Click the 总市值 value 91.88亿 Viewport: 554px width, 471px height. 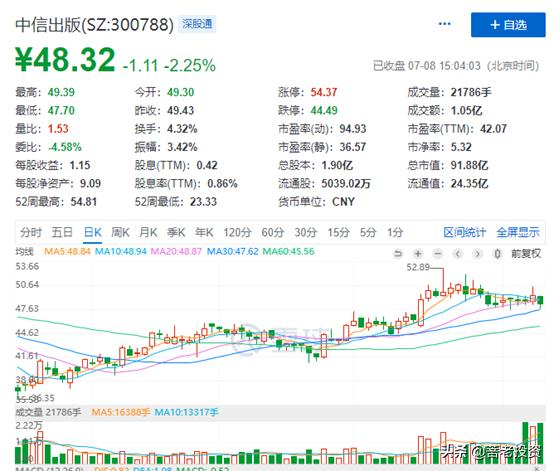click(x=470, y=165)
